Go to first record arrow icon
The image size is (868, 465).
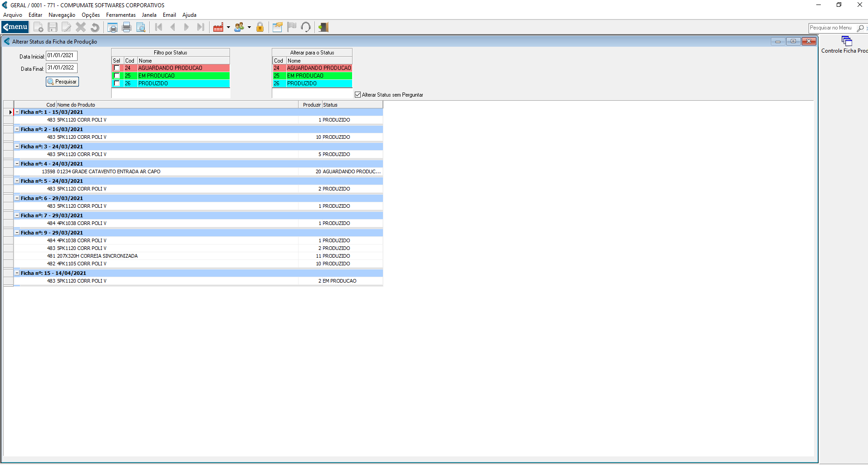(x=158, y=27)
